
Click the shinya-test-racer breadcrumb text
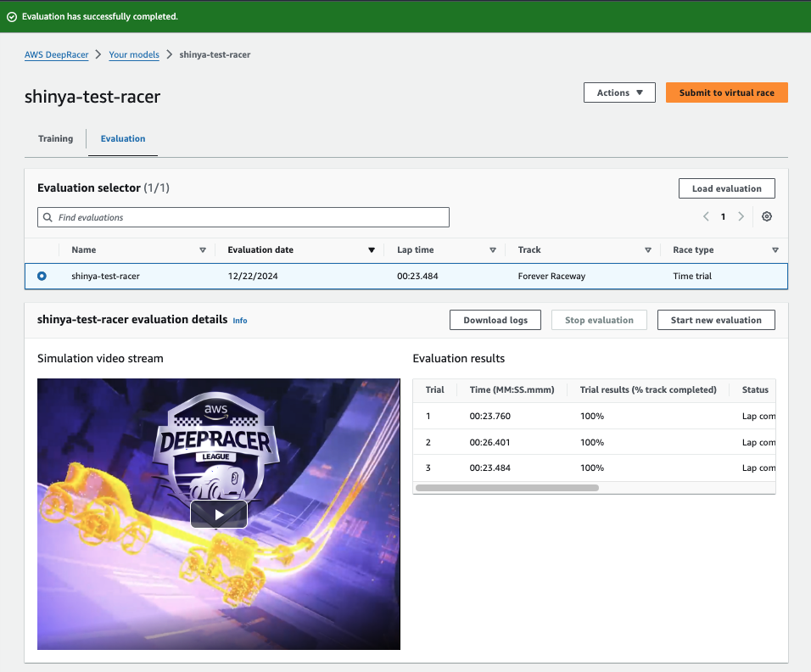[215, 55]
